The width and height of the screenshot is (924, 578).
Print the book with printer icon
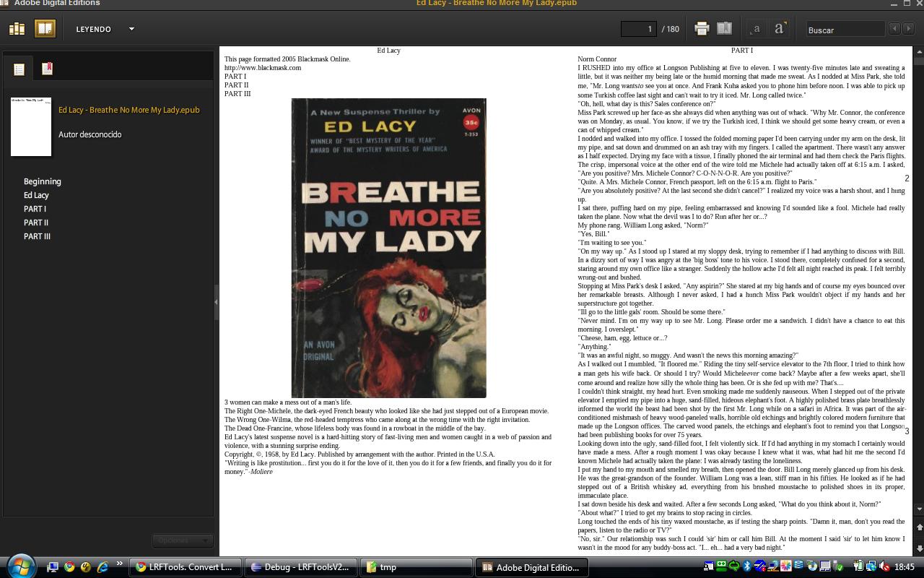click(702, 29)
